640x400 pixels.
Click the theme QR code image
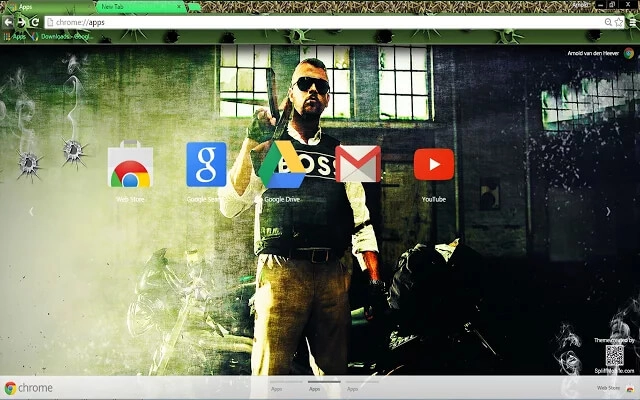(x=615, y=356)
